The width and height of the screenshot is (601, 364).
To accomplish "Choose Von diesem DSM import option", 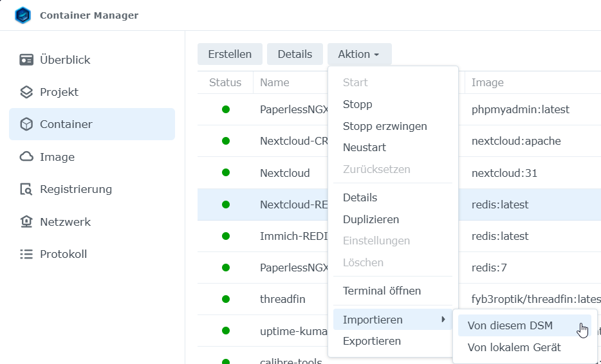I will click(510, 325).
